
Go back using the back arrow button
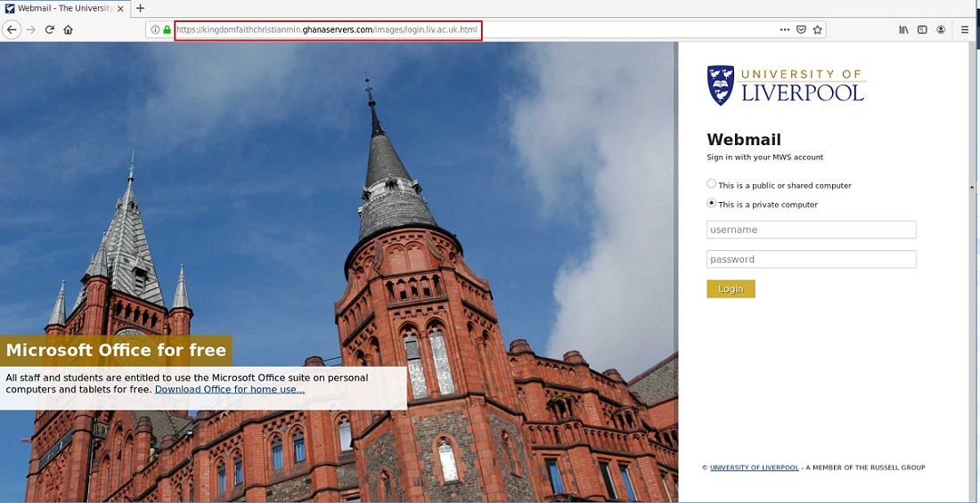point(12,29)
